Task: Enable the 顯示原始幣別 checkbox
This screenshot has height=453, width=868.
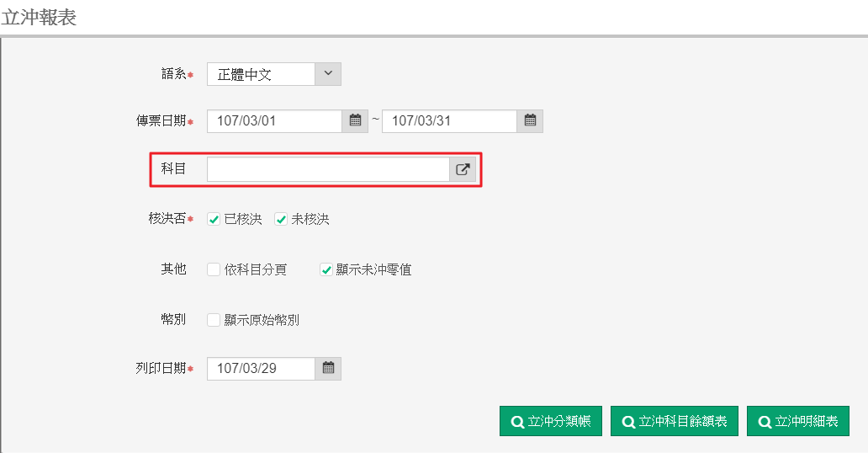Action: pyautogui.click(x=214, y=320)
